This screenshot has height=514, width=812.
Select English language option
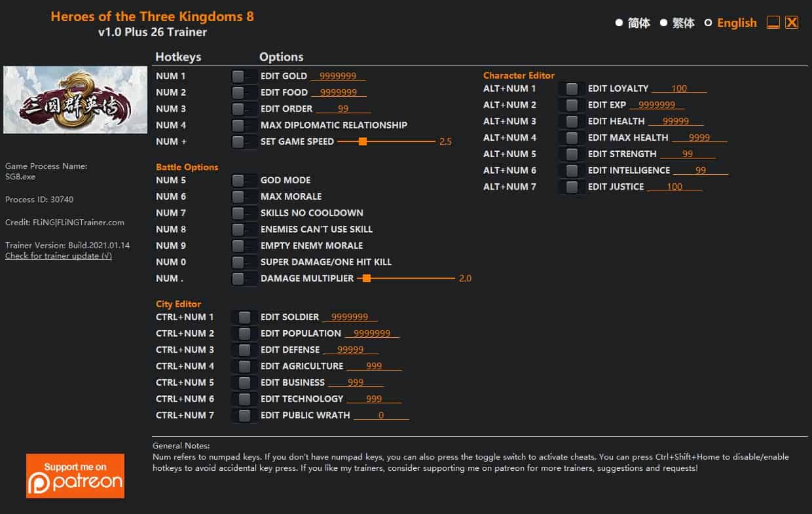pyautogui.click(x=731, y=23)
